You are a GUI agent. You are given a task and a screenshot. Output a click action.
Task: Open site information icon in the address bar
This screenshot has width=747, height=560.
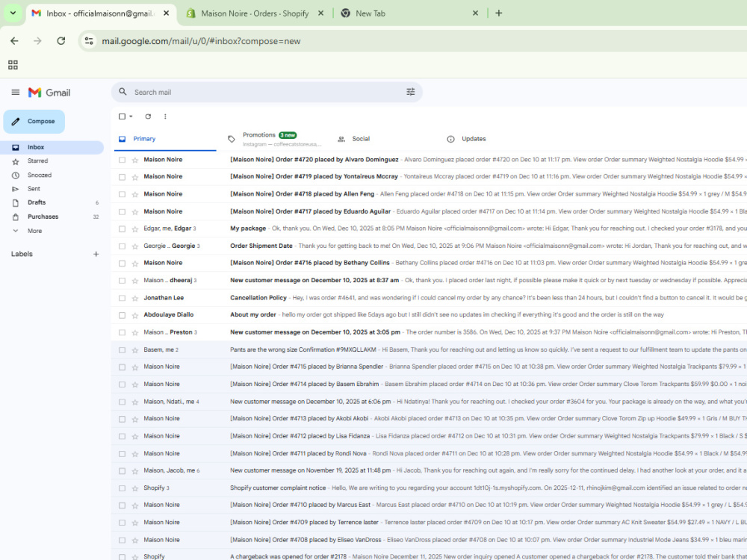[89, 41]
